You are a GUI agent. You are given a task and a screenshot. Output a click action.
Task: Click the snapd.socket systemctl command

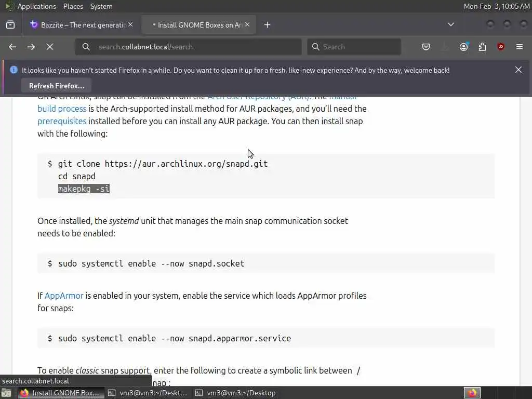[151, 263]
